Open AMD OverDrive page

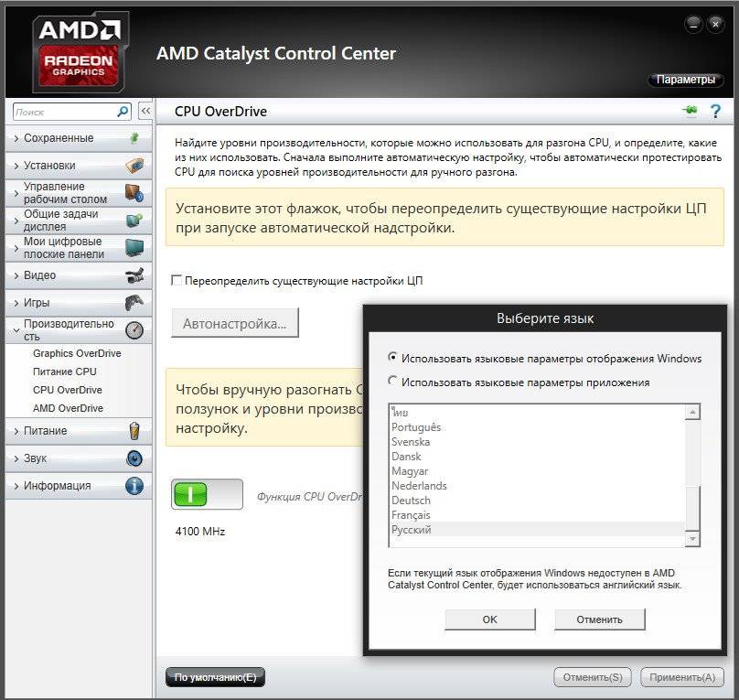coord(68,408)
